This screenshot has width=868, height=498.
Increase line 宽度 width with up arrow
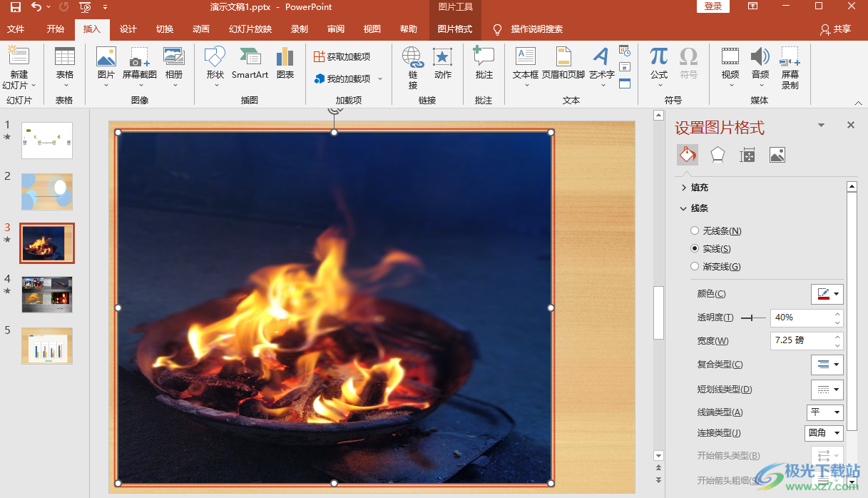838,337
